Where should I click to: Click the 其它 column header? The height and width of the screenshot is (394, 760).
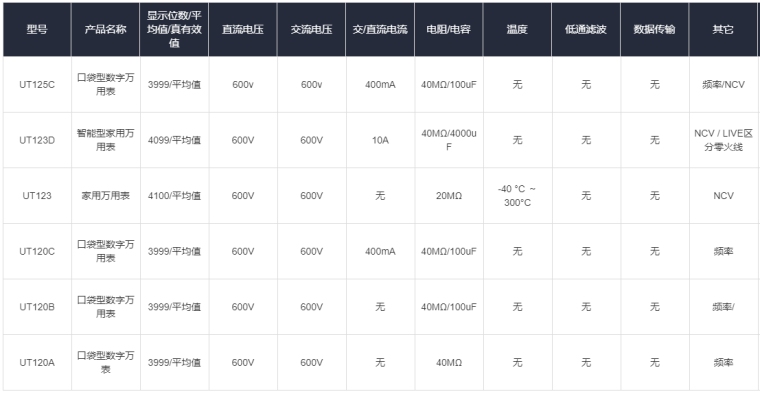point(723,29)
